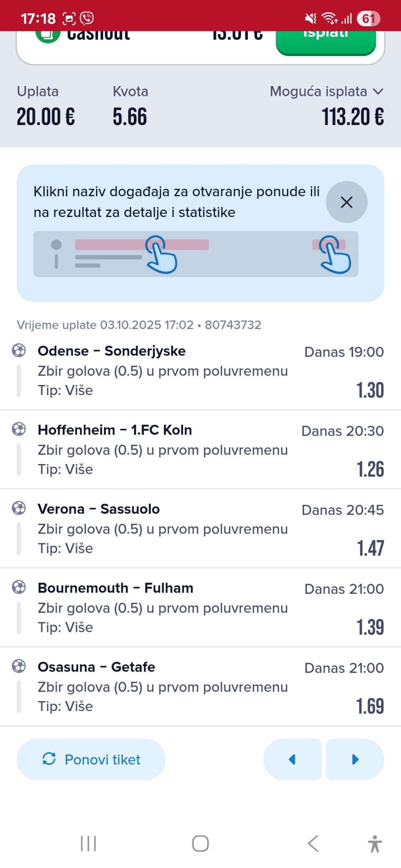Tap the accessibility figure icon

pos(375,844)
